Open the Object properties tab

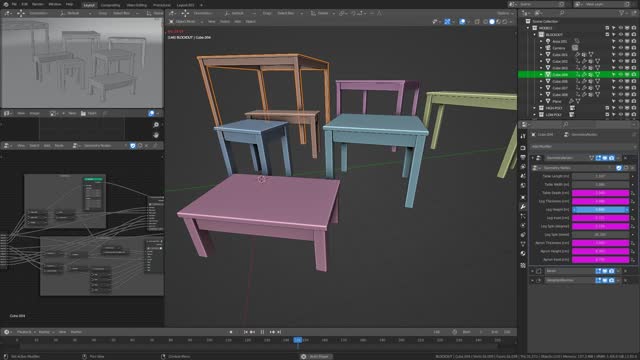pyautogui.click(x=523, y=197)
